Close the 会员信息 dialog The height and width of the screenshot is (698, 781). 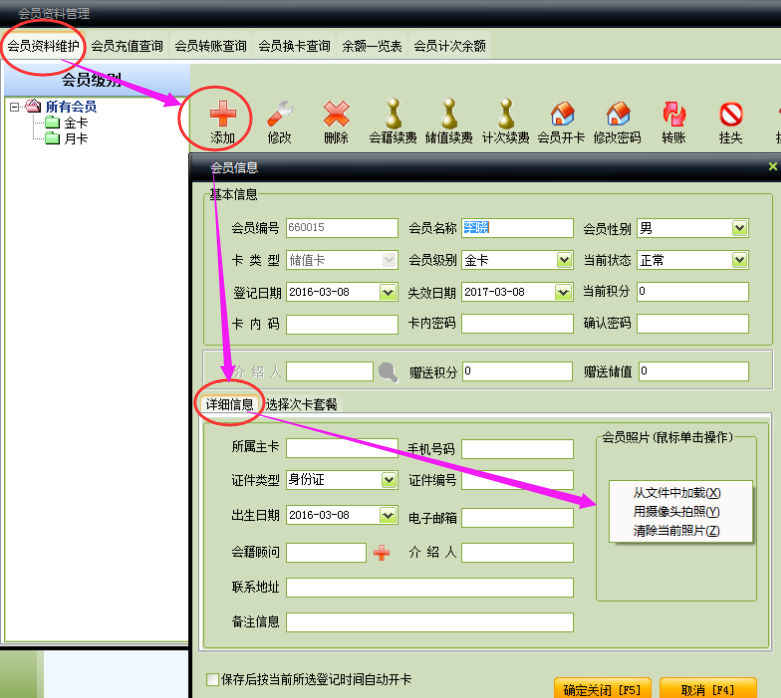pos(773,166)
